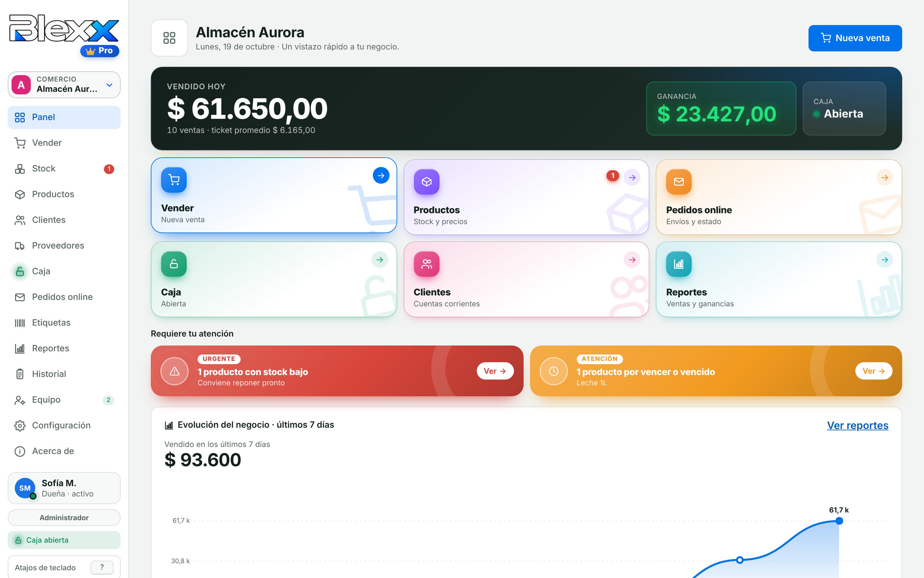Select Productos in the sidebar
Screen dimensions: 924x578
pyautogui.click(x=64, y=194)
